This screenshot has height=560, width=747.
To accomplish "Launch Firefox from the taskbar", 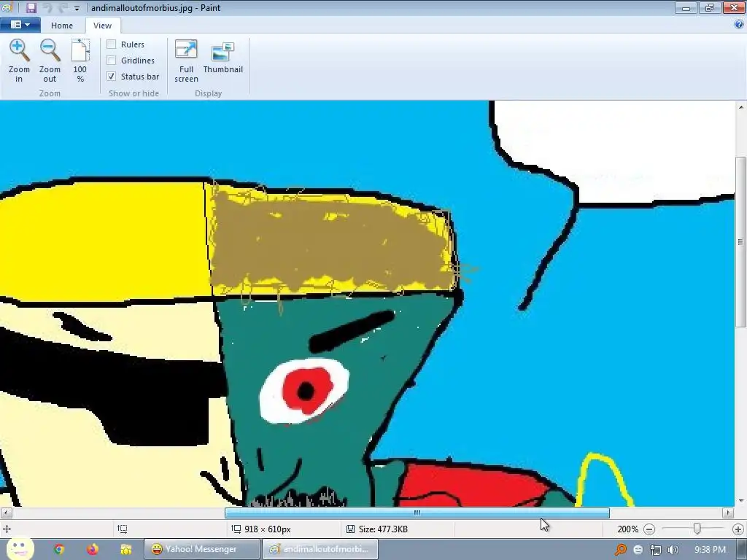I will tap(93, 550).
